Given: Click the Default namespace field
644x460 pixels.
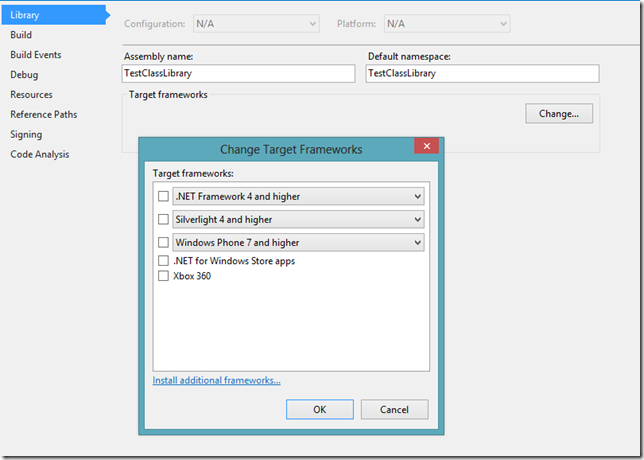Looking at the screenshot, I should tap(483, 74).
